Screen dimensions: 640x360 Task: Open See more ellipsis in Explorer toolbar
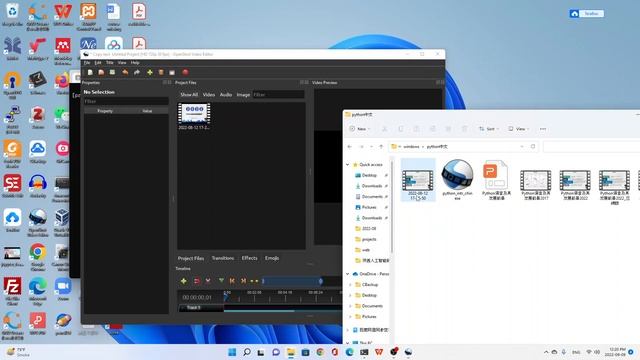(543, 129)
